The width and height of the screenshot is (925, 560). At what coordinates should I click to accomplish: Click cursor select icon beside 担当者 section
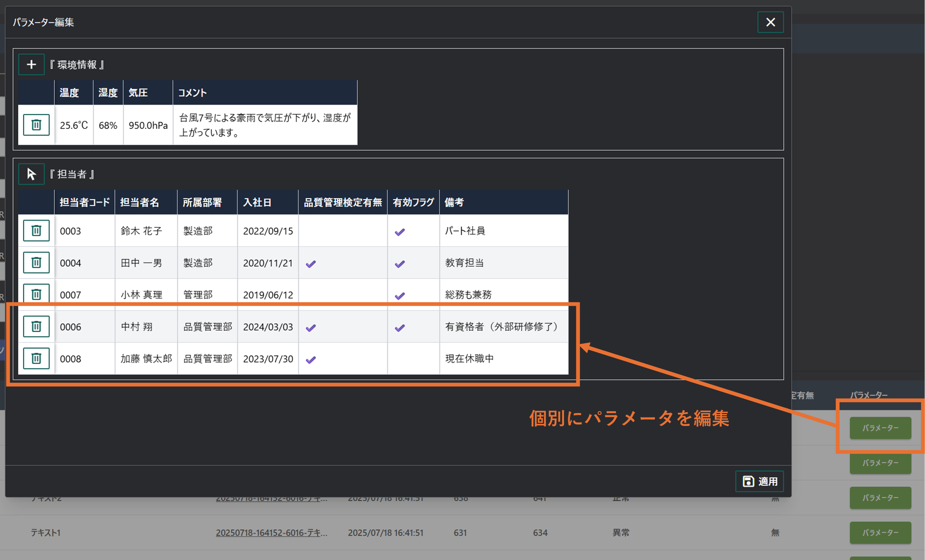(x=31, y=174)
